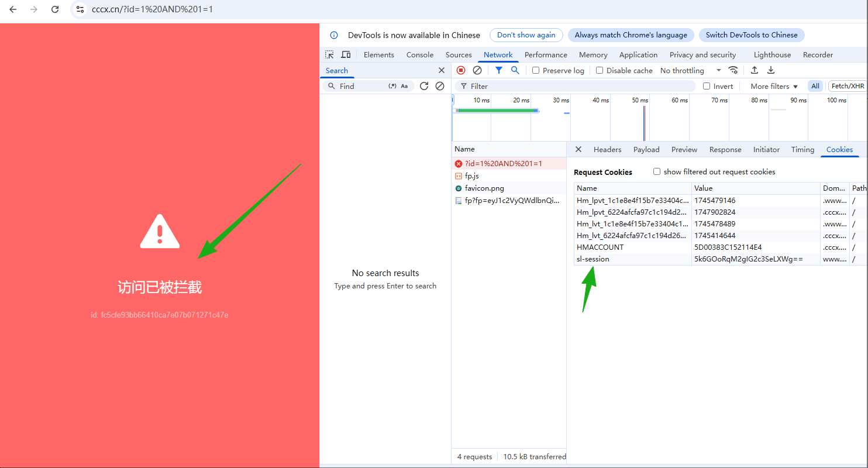Stop recording the network log
This screenshot has width=868, height=468.
pos(461,70)
